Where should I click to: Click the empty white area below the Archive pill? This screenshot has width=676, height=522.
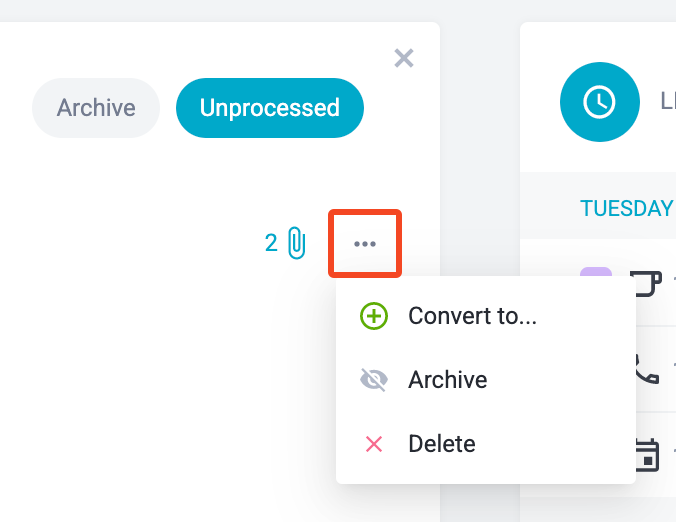pyautogui.click(x=129, y=302)
